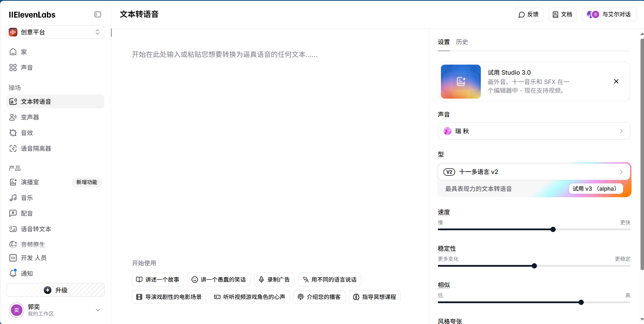Viewport: 644px width, 324px height.
Task: Choose the 用不同的语言说话 prompt
Action: coord(329,280)
